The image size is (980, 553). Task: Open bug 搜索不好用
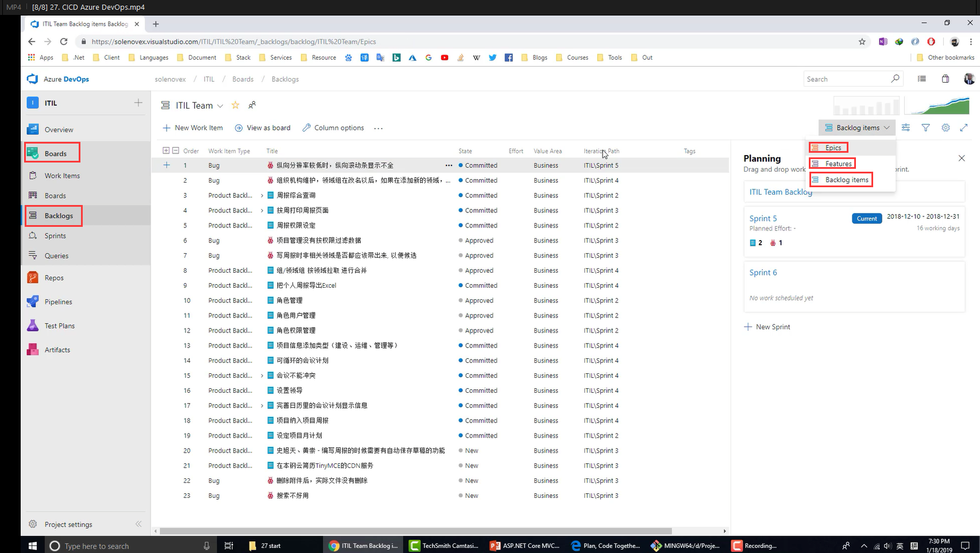pos(292,496)
